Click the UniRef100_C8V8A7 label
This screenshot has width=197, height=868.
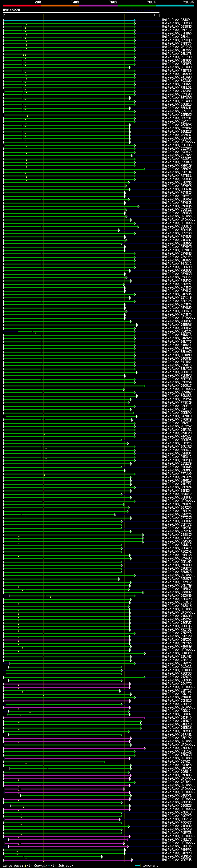[177, 393]
